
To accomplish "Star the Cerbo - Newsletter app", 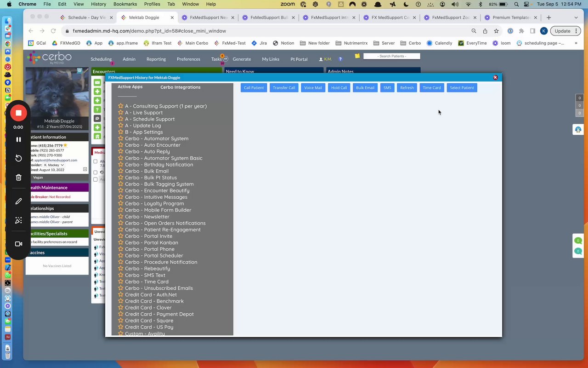I will [x=120, y=216].
